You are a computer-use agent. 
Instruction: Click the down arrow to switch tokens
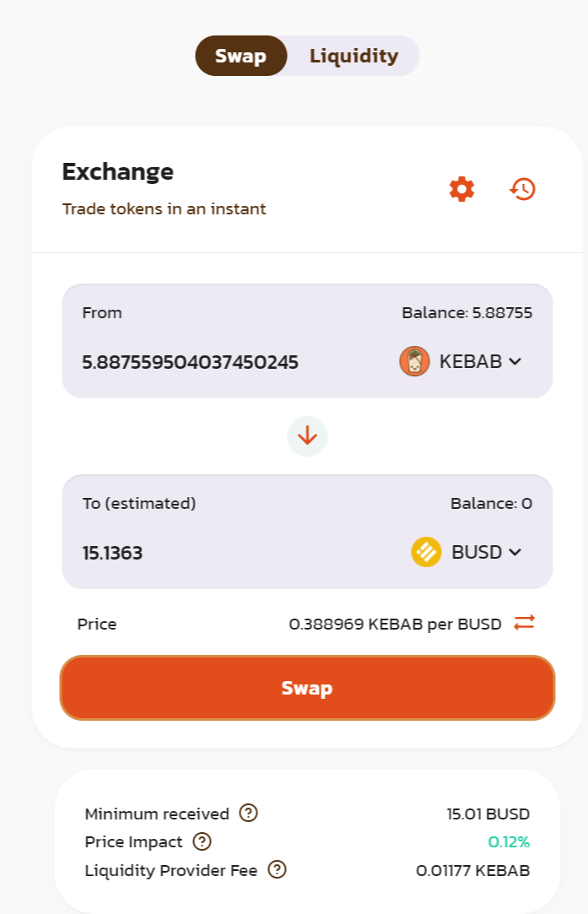307,435
